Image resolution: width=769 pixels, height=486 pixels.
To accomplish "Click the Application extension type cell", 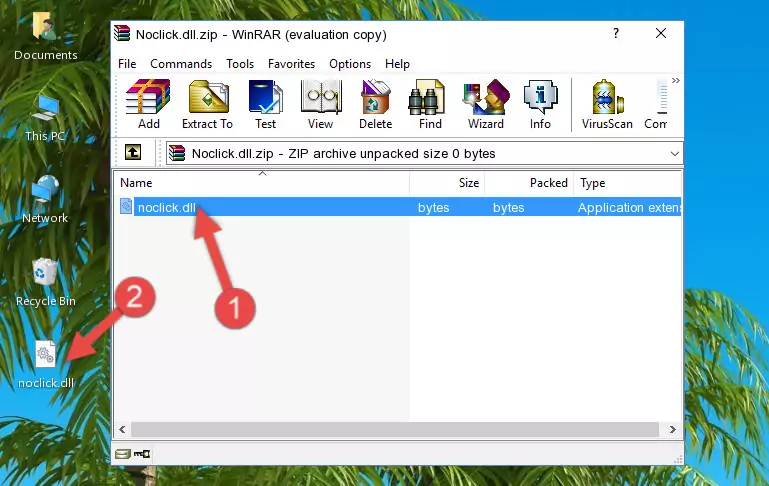I will point(629,207).
